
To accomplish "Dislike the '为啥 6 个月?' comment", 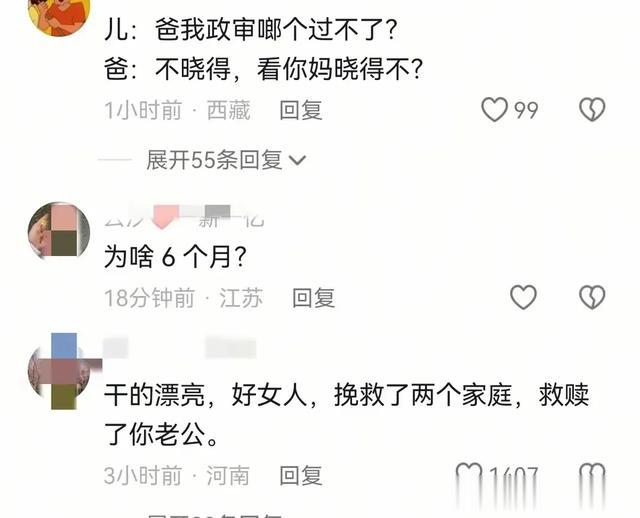I will [x=592, y=297].
